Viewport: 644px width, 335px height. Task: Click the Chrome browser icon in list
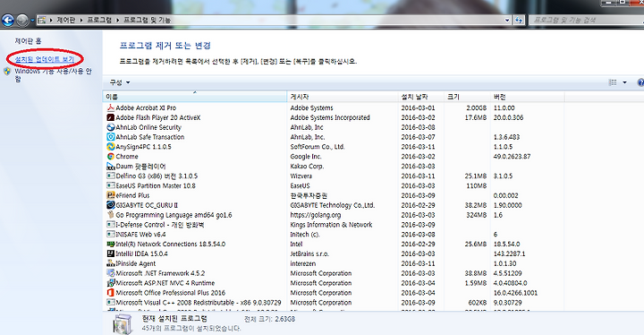[111, 157]
